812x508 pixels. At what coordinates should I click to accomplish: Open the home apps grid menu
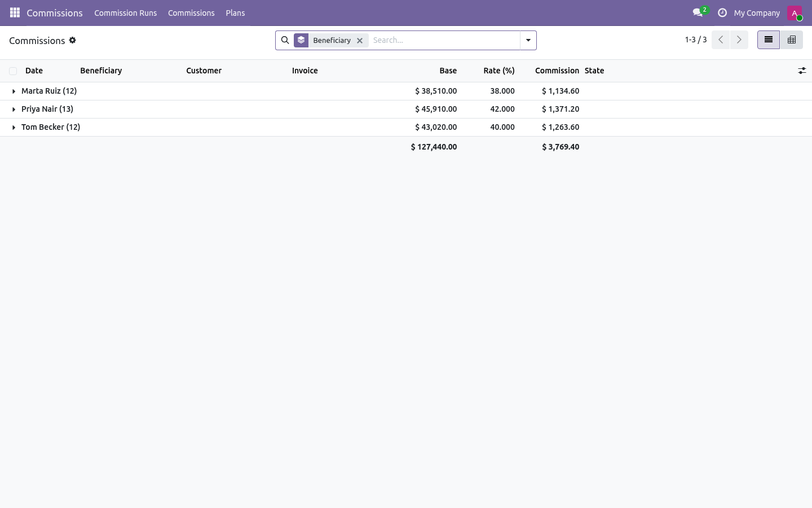15,12
